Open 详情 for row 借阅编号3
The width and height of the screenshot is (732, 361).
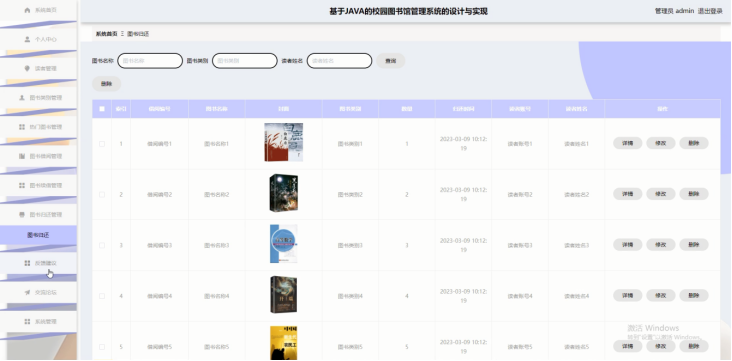pos(627,245)
